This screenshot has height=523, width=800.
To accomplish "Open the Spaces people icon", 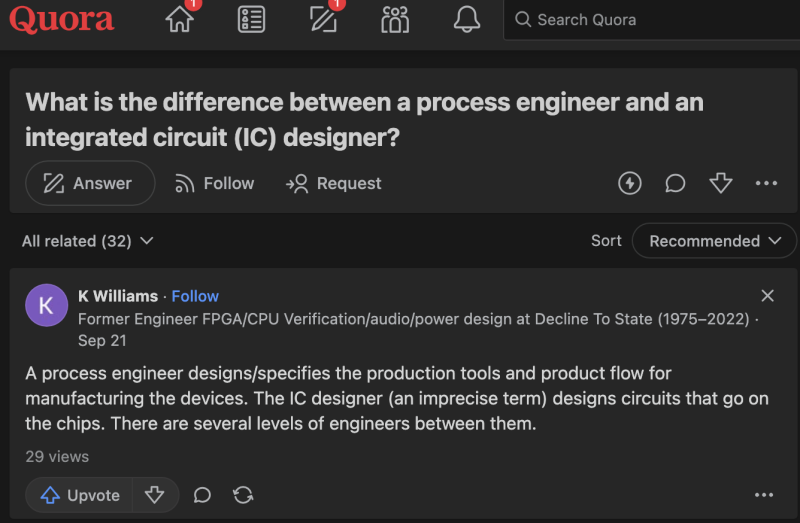I will [395, 19].
